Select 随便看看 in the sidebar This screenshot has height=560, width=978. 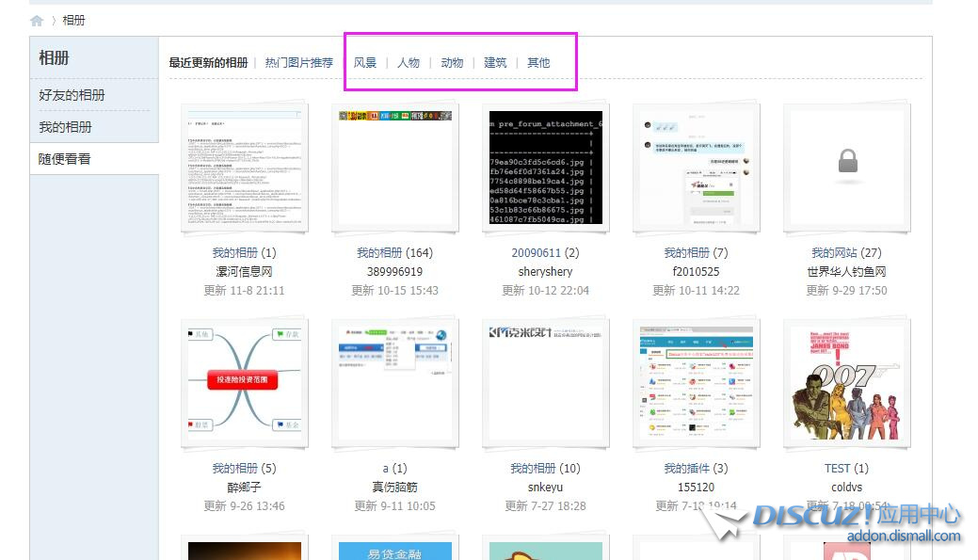point(65,159)
